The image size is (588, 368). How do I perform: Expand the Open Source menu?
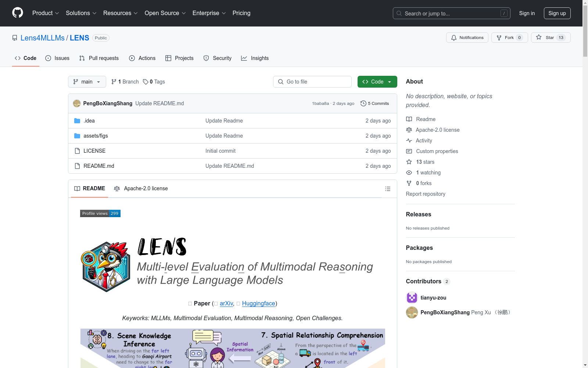165,13
